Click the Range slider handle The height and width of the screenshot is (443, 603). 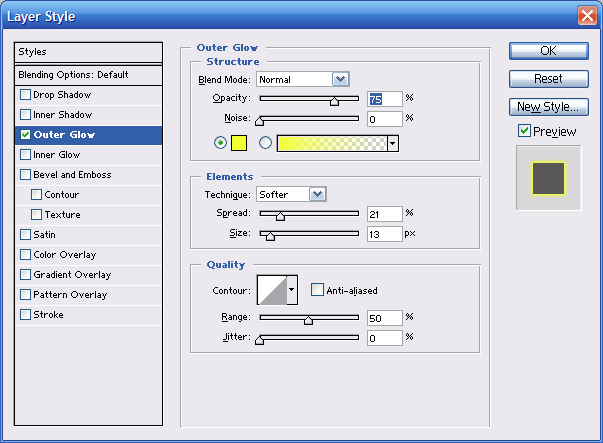pyautogui.click(x=308, y=320)
